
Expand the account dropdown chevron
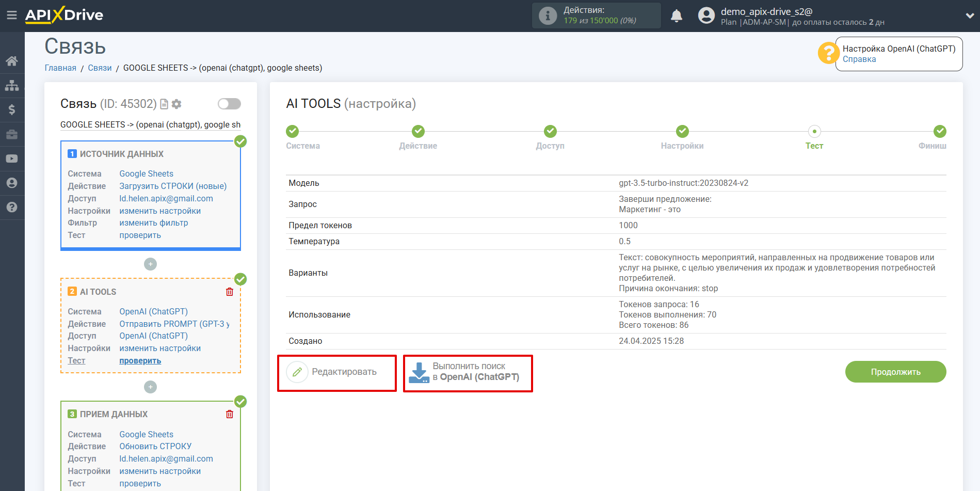[x=970, y=16]
